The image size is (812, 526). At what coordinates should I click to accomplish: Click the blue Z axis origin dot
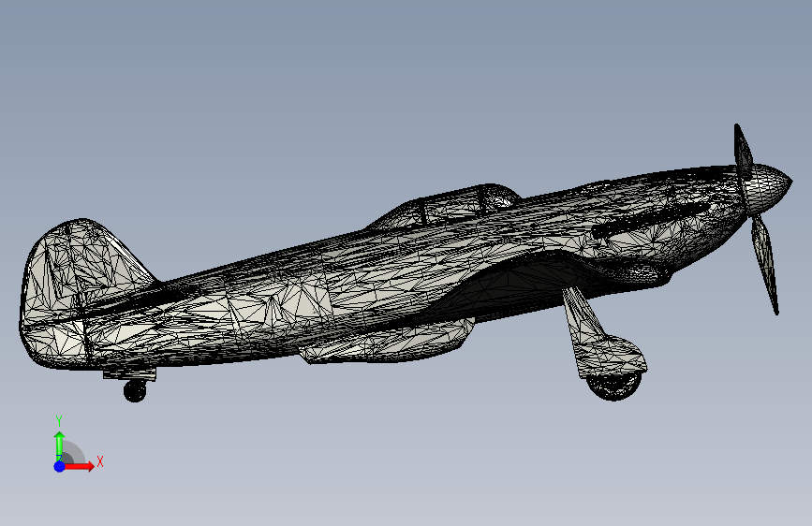(59, 466)
